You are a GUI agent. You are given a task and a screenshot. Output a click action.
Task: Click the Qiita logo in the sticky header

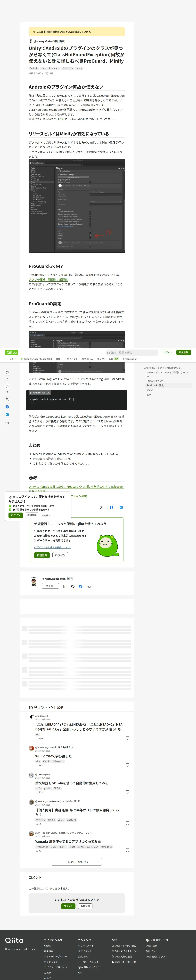click(x=11, y=352)
